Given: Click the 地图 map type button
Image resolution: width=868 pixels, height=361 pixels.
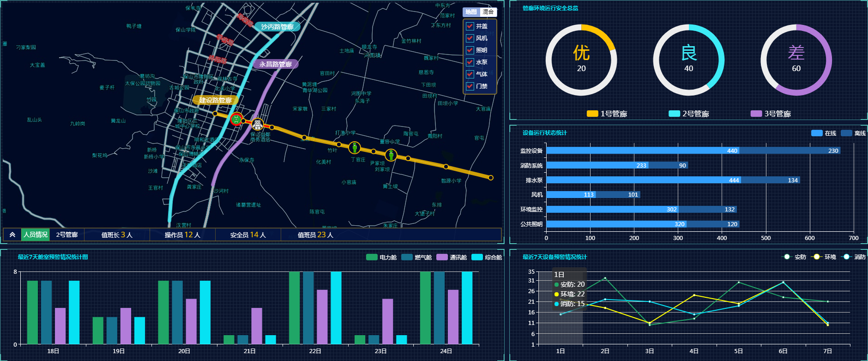Looking at the screenshot, I should [471, 12].
